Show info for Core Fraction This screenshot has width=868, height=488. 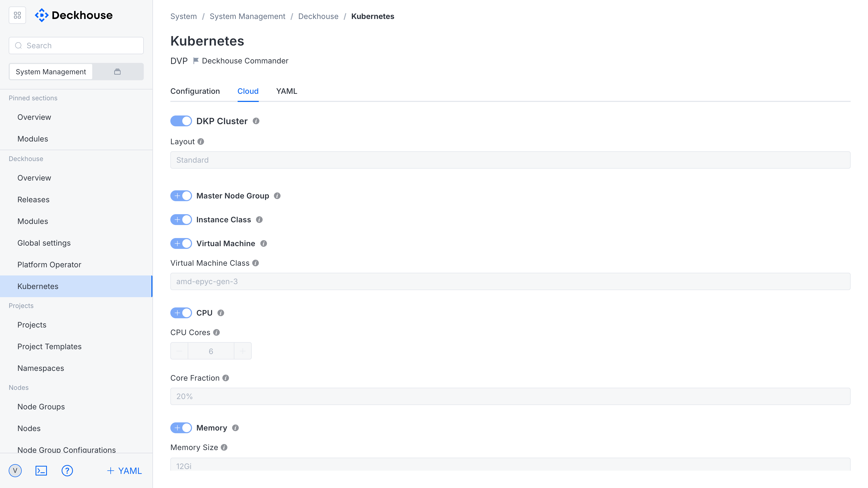tap(226, 378)
